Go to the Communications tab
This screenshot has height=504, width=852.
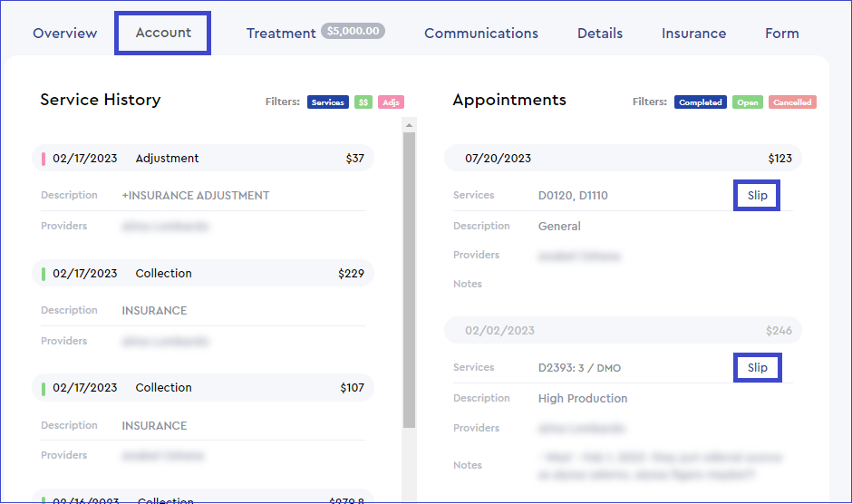(480, 34)
